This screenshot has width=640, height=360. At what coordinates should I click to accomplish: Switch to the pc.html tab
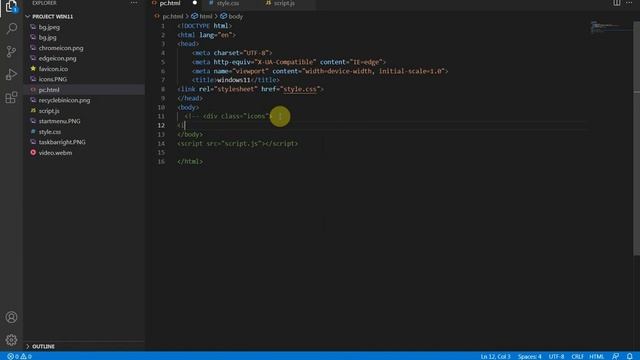point(170,3)
